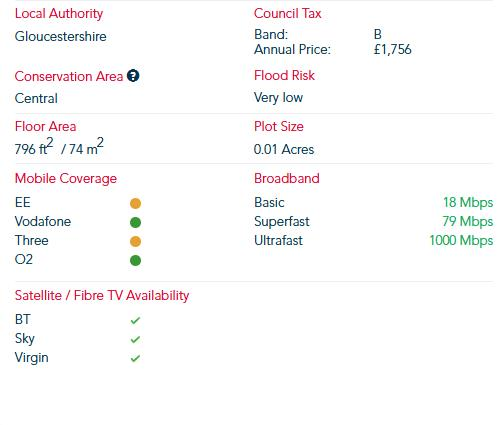Click the green Vodafone coverage indicator dot
This screenshot has height=425, width=504.
pos(135,222)
